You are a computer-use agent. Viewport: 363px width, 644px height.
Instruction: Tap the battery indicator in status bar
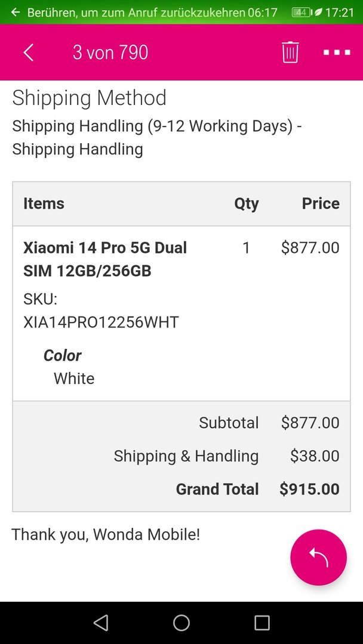pyautogui.click(x=302, y=13)
